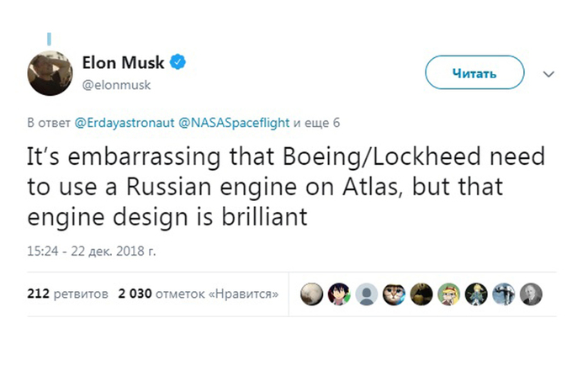This screenshot has height=392, width=588.
Task: Open the Elon Musk profile name
Action: tap(123, 62)
